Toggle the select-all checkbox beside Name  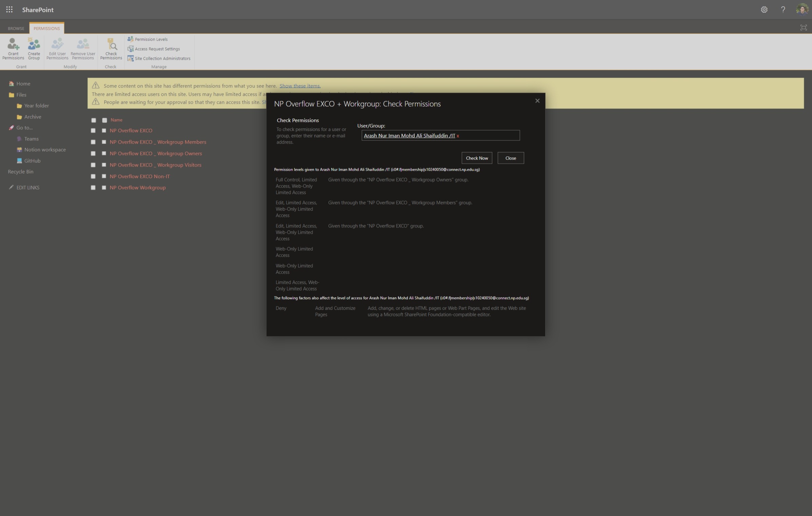(104, 120)
